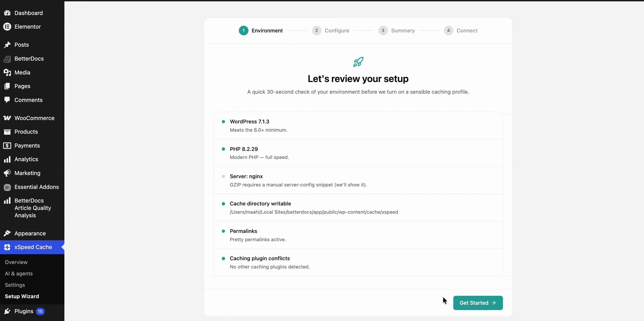Click the Elementor logo icon
Viewport: 644px width, 321px height.
[x=7, y=27]
